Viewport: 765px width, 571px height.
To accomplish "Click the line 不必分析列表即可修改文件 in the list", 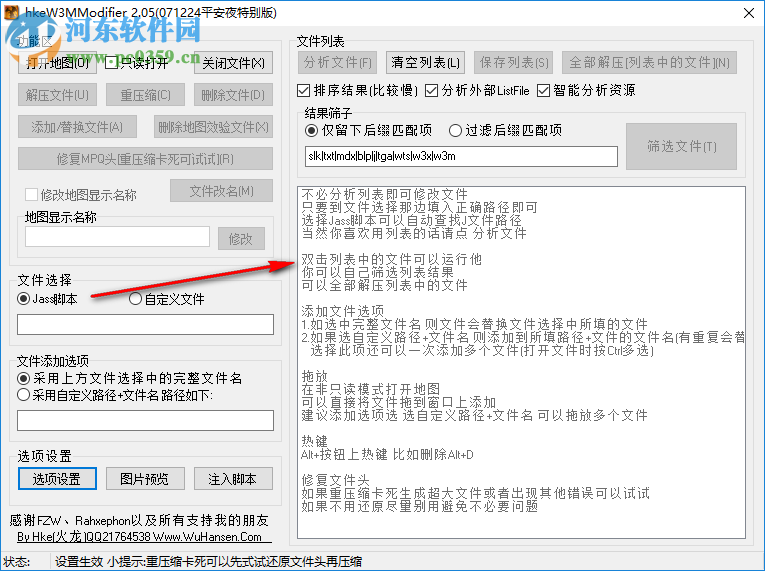I will point(384,194).
